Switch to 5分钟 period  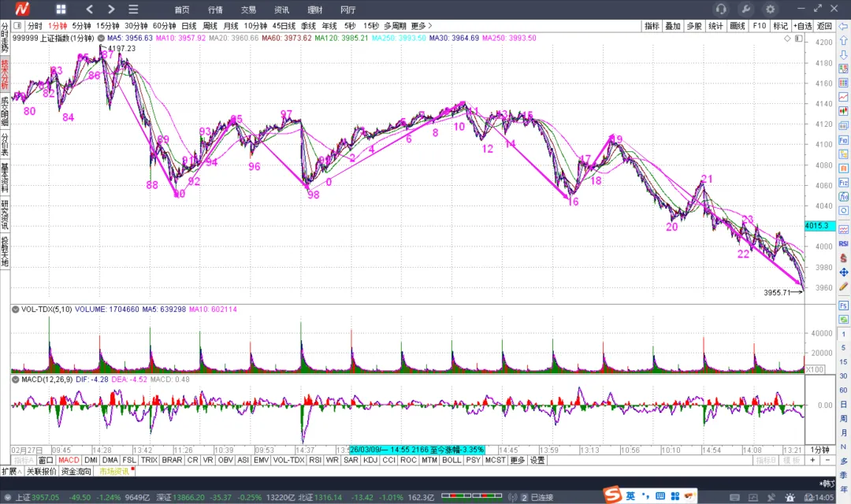pyautogui.click(x=81, y=25)
